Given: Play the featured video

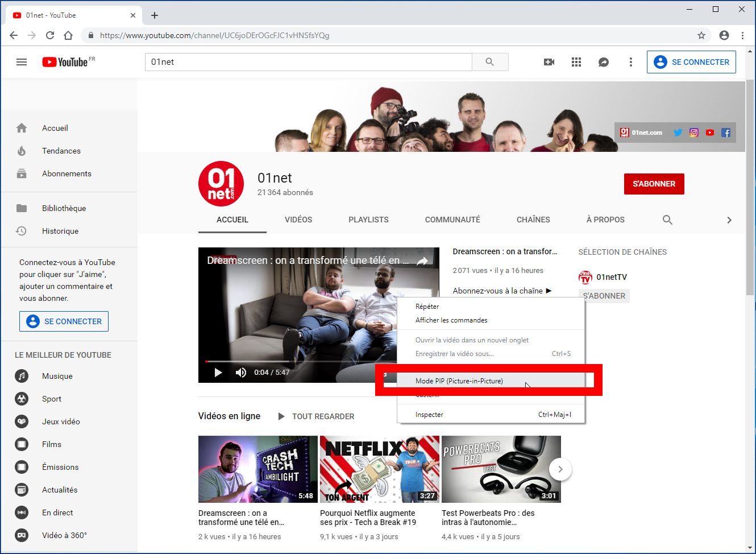Looking at the screenshot, I should 218,373.
